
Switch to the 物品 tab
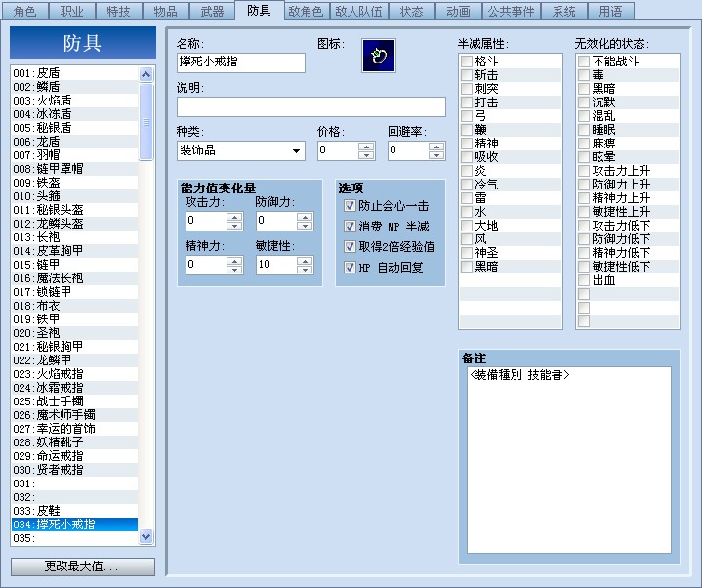click(165, 11)
